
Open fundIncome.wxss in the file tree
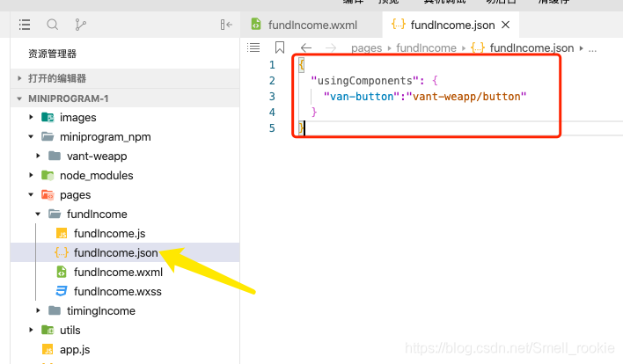pos(117,291)
